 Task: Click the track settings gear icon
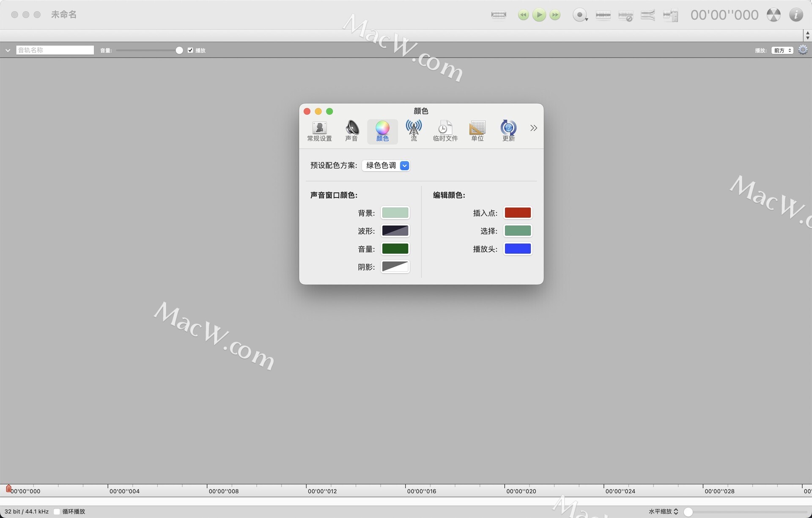click(803, 50)
